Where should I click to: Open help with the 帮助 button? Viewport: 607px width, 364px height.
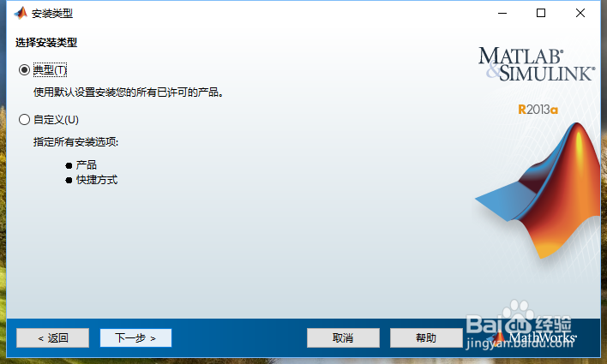pyautogui.click(x=426, y=338)
